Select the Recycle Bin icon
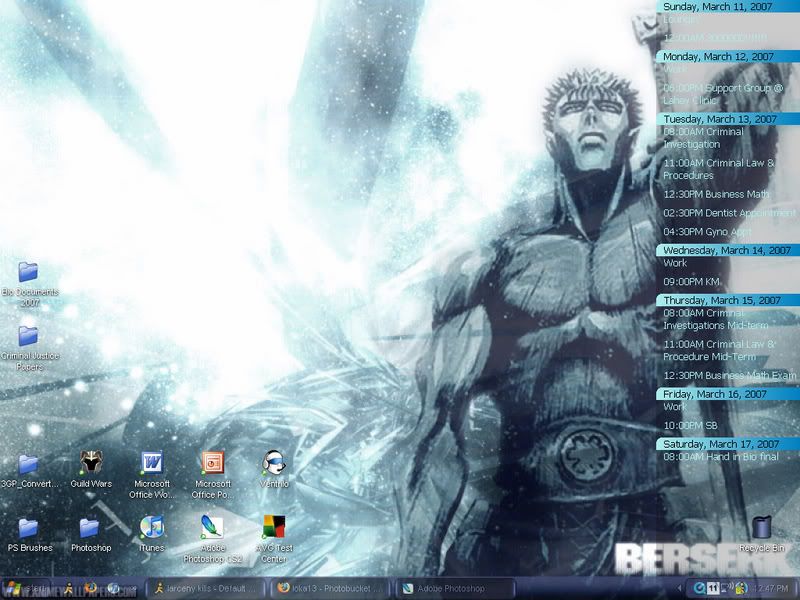Viewport: 800px width, 600px height. 762,534
